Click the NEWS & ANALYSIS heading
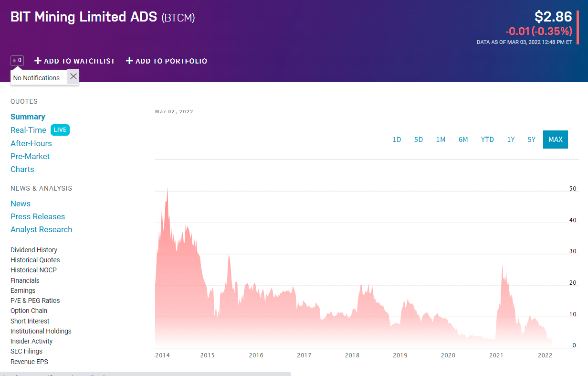The width and height of the screenshot is (588, 376). (x=42, y=188)
